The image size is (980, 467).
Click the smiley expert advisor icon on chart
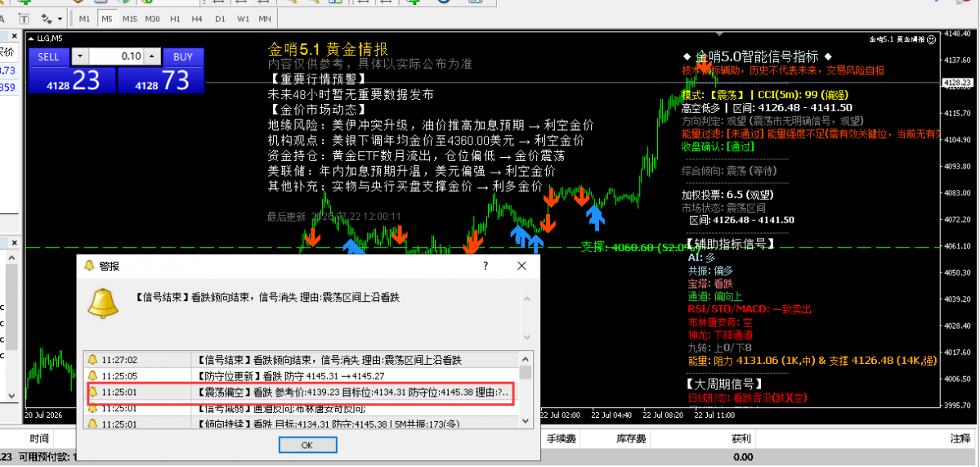[931, 38]
